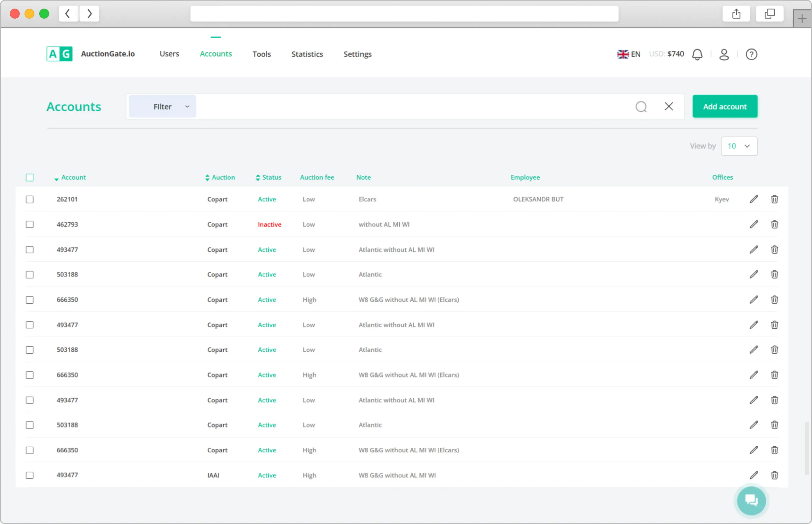Open the Tools section

[261, 54]
